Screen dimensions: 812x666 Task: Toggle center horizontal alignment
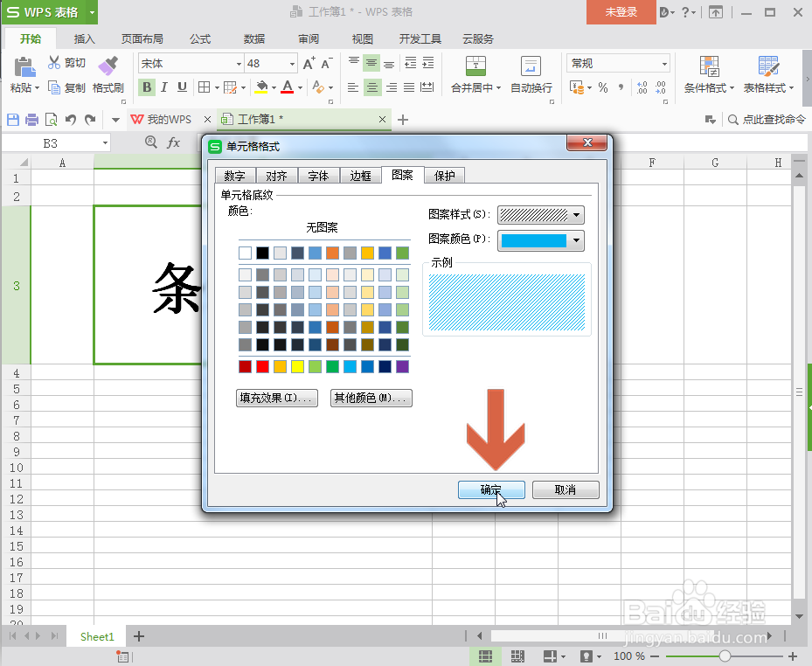371,87
